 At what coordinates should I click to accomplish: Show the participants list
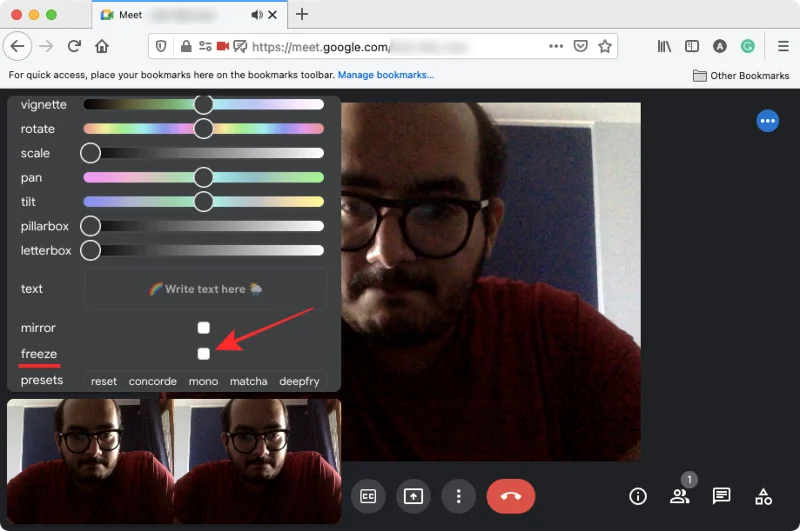point(680,496)
